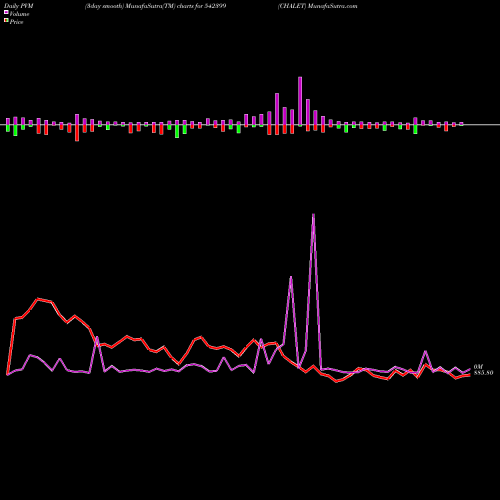Click the Price legend color swatch
This screenshot has height=500, width=500.
[6, 20]
